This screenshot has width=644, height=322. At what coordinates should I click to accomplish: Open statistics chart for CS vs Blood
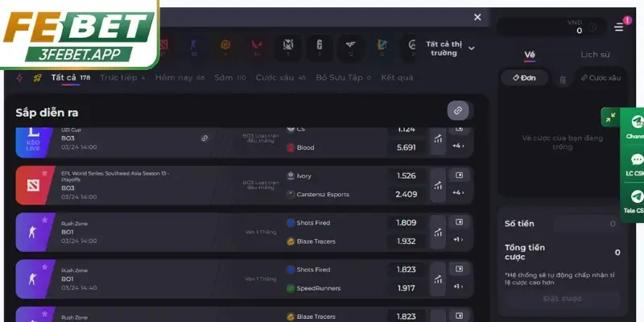coord(438,138)
